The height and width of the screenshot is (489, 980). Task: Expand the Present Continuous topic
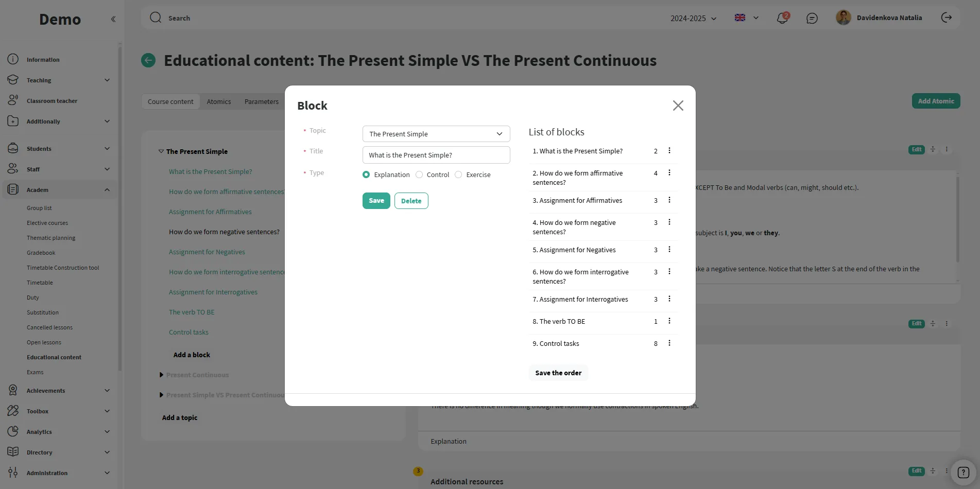click(161, 375)
